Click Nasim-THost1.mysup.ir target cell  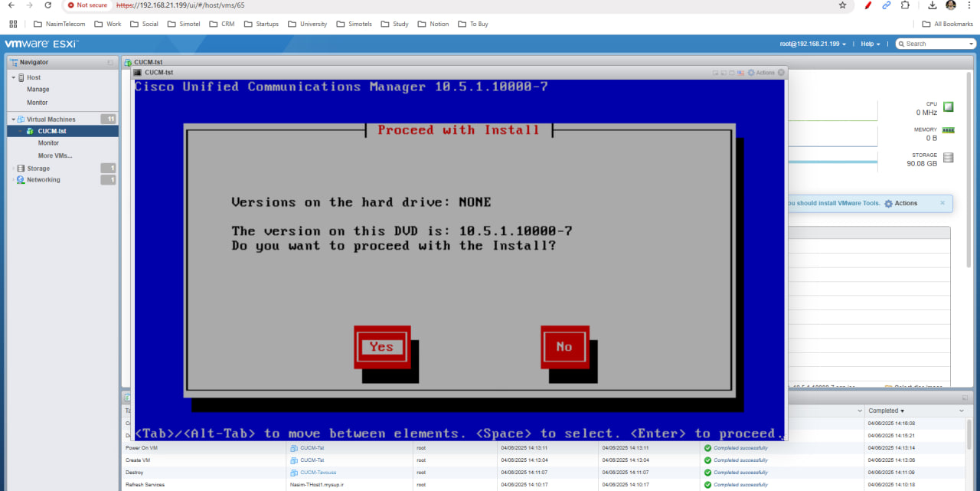318,485
